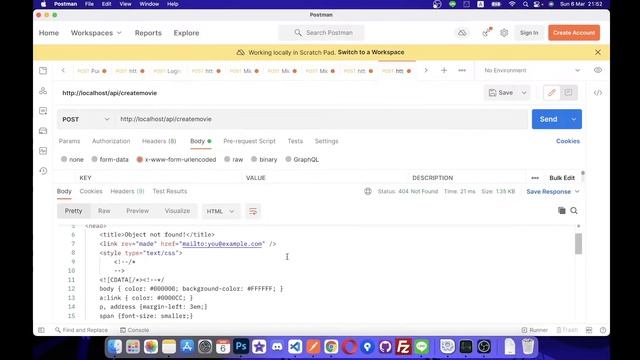Open the Console in status bar
Image resolution: width=640 pixels, height=360 pixels.
coord(134,330)
